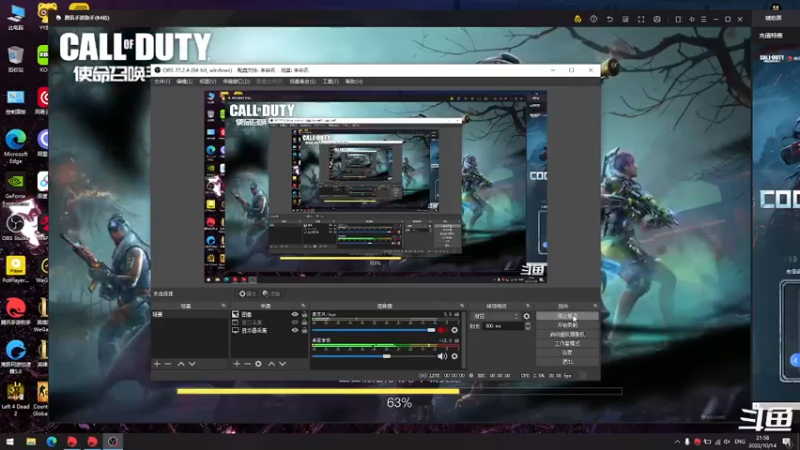The width and height of the screenshot is (800, 450).
Task: Move scene down in Scenes panel
Action: click(x=192, y=364)
